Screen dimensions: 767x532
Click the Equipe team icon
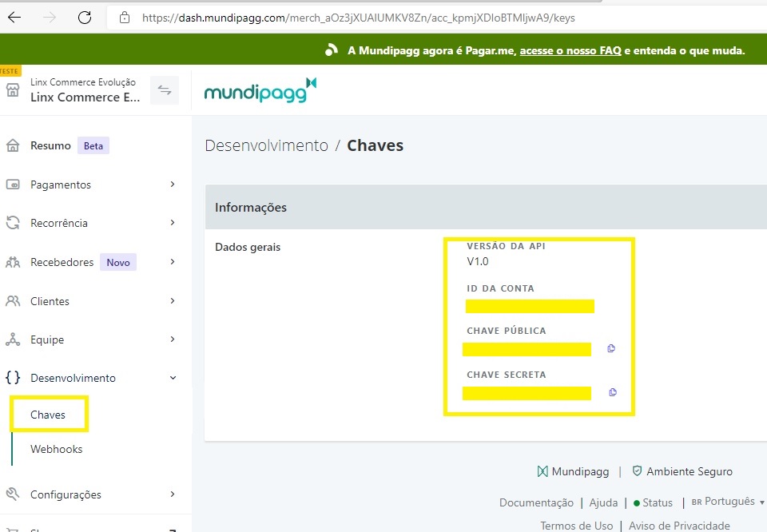coord(13,339)
